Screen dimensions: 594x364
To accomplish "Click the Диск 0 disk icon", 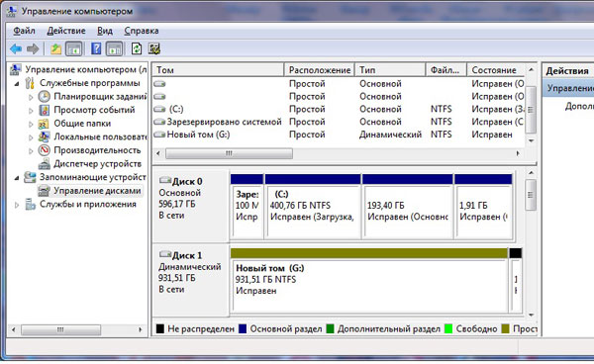I will point(165,180).
